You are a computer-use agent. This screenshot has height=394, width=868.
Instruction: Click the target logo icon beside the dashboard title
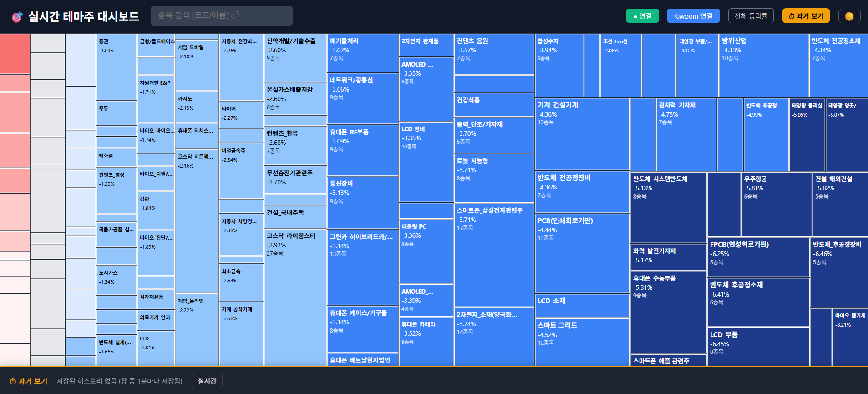click(17, 17)
